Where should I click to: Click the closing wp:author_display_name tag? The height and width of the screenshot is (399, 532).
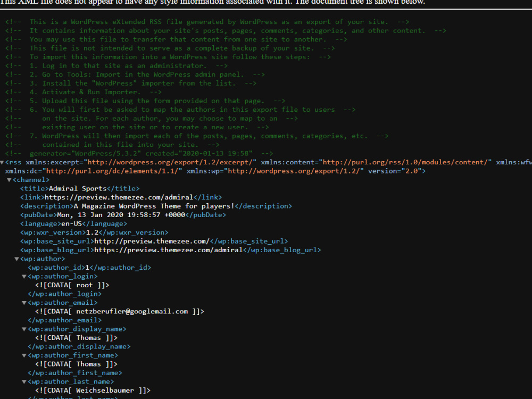point(79,347)
